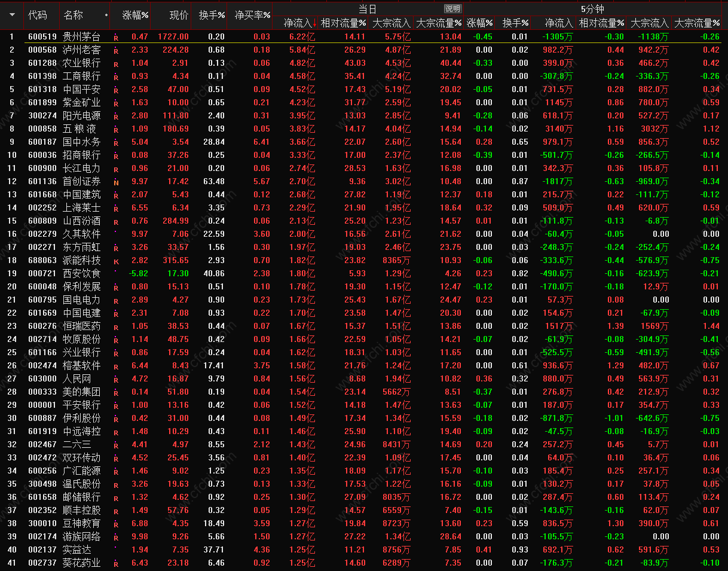
Task: Click the -5.82 change of 西安饮食
Action: pyautogui.click(x=138, y=273)
